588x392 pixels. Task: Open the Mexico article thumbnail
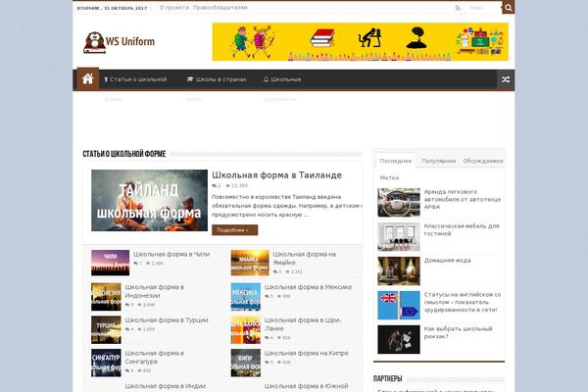click(246, 297)
